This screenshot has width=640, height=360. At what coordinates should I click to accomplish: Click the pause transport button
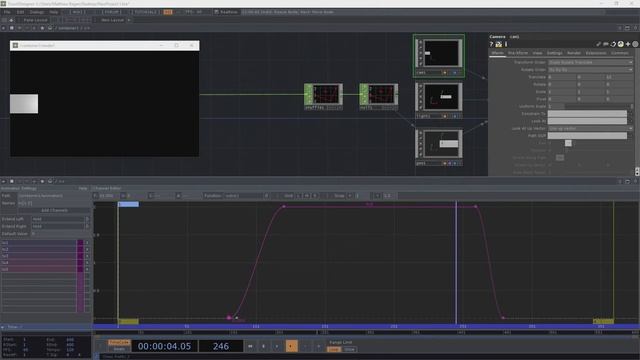263,346
